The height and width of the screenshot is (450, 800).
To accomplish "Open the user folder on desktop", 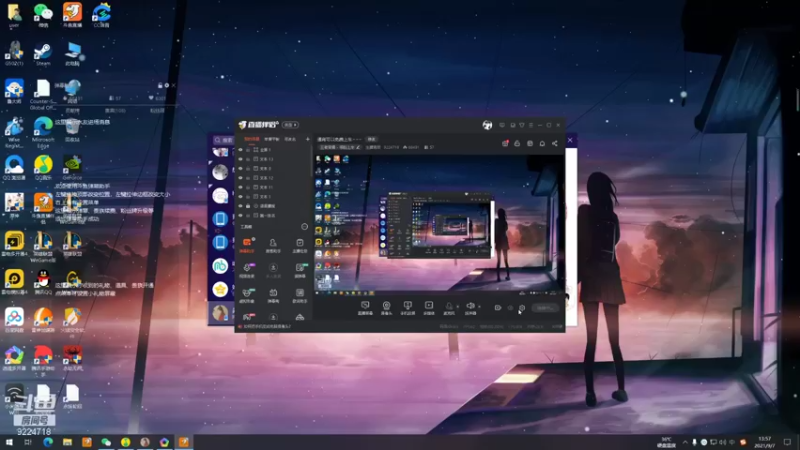I will click(x=14, y=15).
